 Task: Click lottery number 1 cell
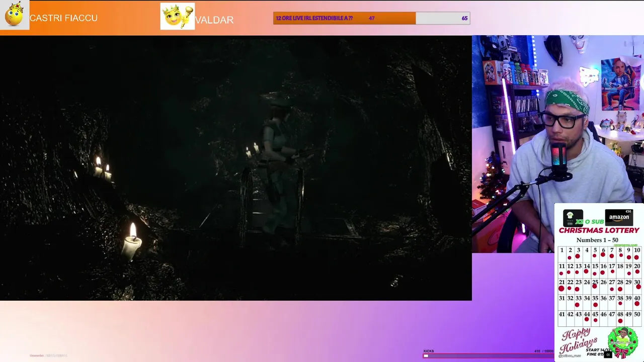(x=561, y=253)
